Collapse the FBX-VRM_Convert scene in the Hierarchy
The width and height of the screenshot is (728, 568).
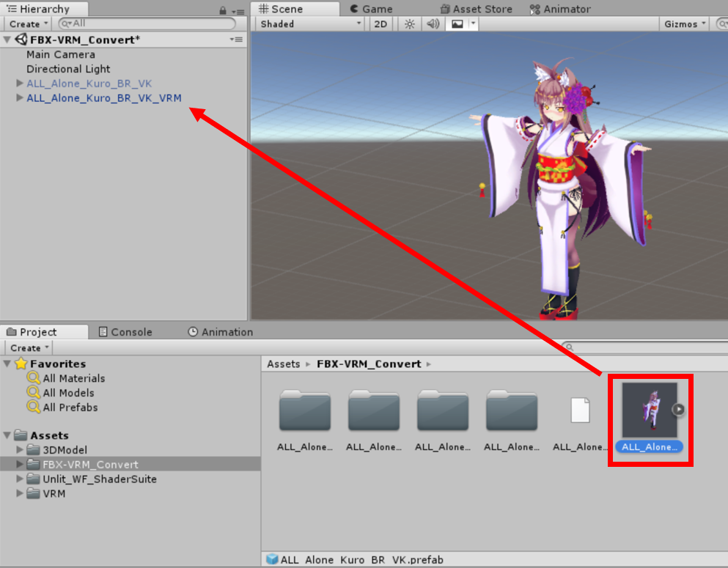[x=7, y=40]
